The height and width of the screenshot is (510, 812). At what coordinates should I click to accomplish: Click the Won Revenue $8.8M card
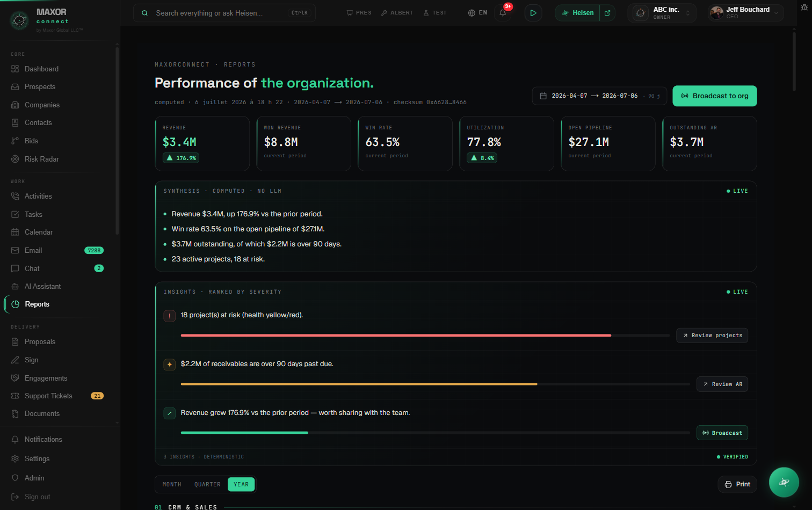coord(304,144)
